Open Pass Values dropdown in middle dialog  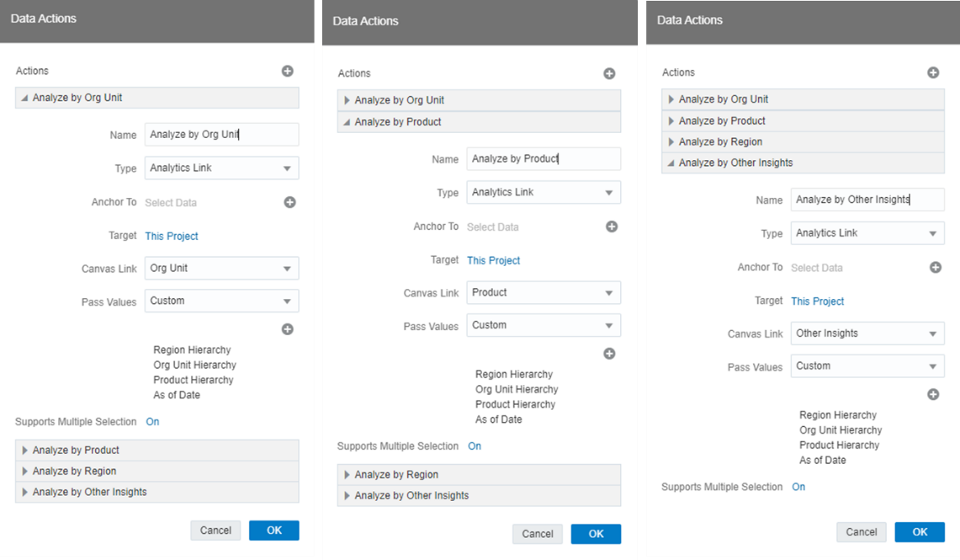pyautogui.click(x=544, y=325)
